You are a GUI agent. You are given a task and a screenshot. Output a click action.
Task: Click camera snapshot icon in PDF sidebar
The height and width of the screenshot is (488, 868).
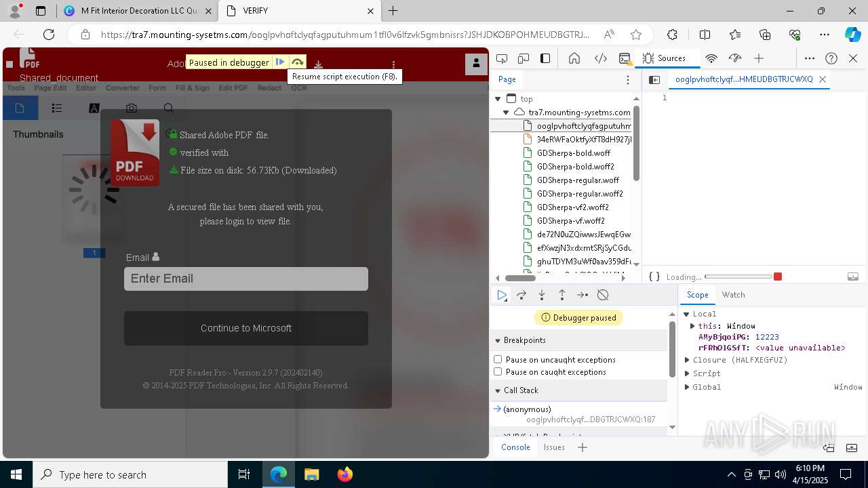(132, 108)
